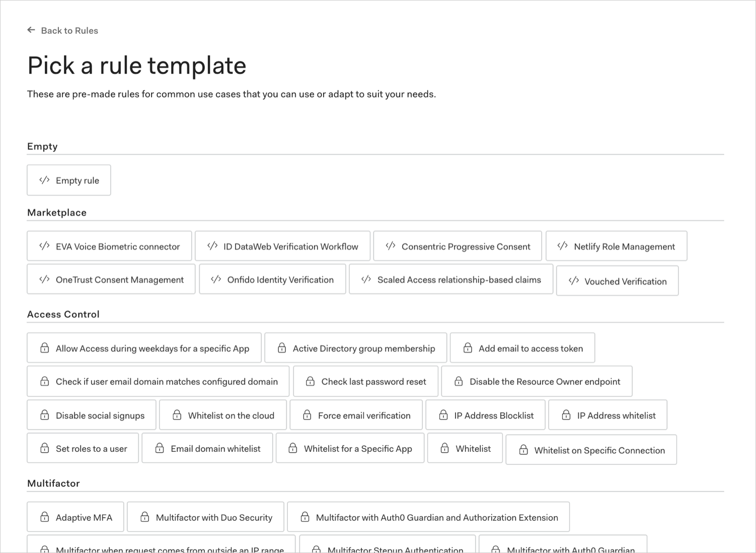Click the lock icon on Whitelist on the cloud
Viewport: 756px width, 553px height.
point(177,414)
